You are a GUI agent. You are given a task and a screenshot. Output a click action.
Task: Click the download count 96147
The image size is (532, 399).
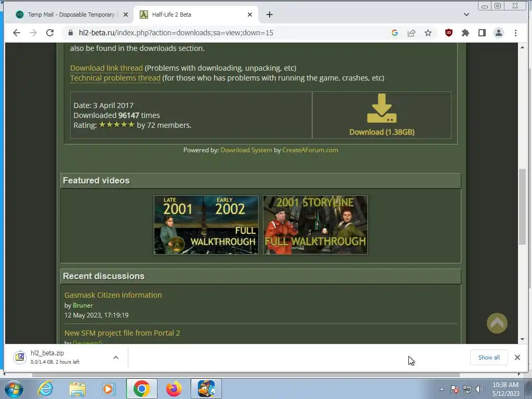pyautogui.click(x=129, y=115)
